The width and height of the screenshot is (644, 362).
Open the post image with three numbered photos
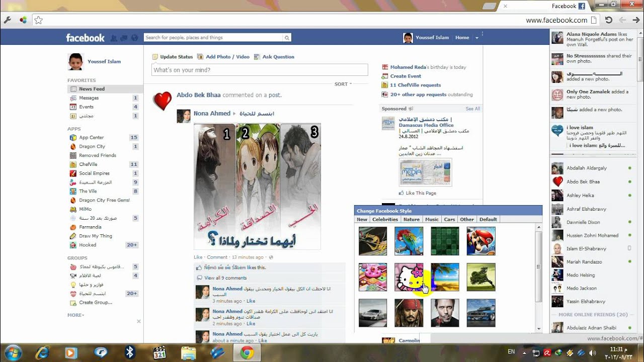[257, 187]
